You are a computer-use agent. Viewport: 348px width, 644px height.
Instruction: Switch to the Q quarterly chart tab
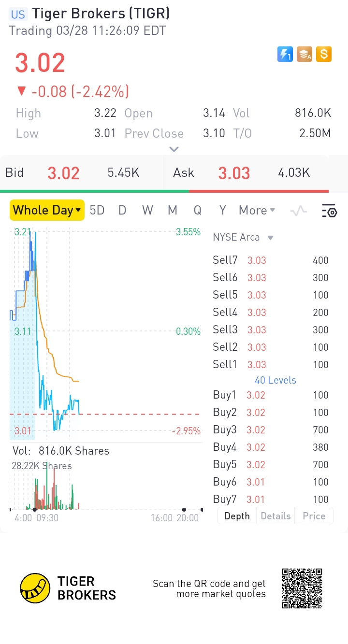[x=198, y=210]
